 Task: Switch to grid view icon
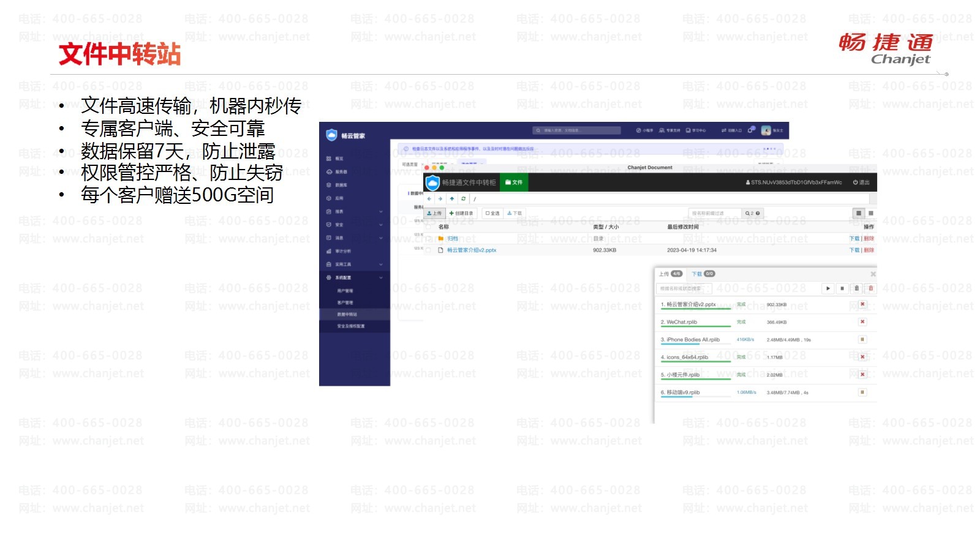pos(871,213)
